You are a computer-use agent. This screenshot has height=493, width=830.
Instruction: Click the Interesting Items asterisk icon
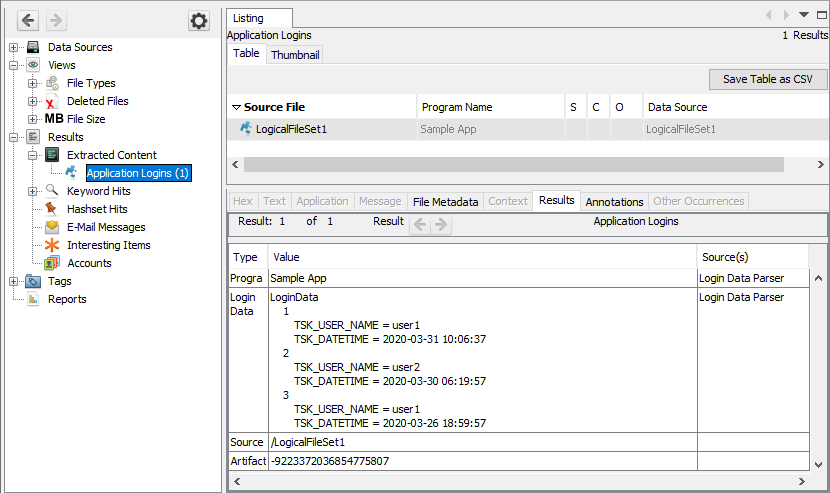coord(52,245)
